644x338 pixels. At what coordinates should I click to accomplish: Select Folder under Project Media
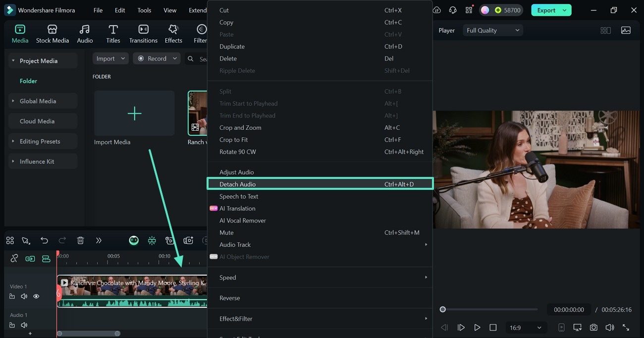(28, 81)
